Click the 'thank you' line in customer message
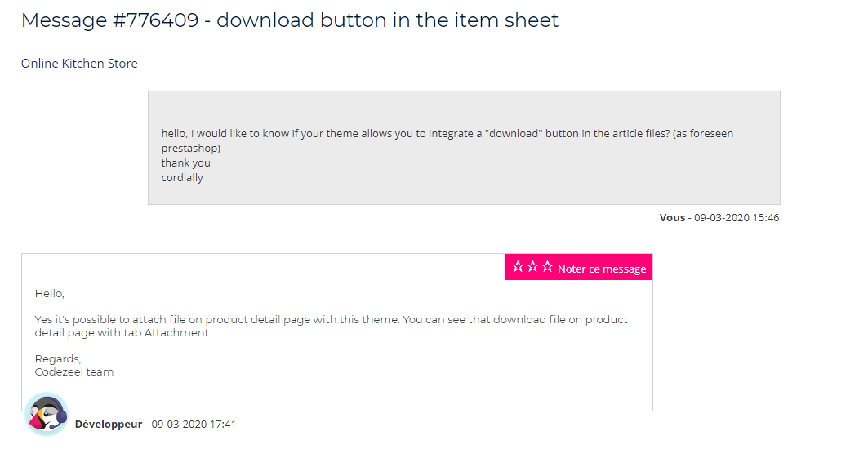Viewport: 868px width, 458px height. (x=185, y=163)
